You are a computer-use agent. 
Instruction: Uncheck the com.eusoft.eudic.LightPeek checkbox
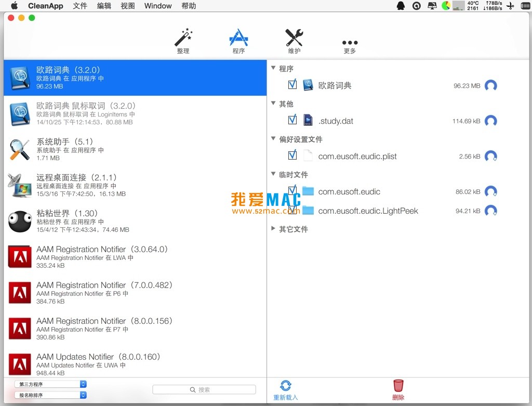[292, 210]
